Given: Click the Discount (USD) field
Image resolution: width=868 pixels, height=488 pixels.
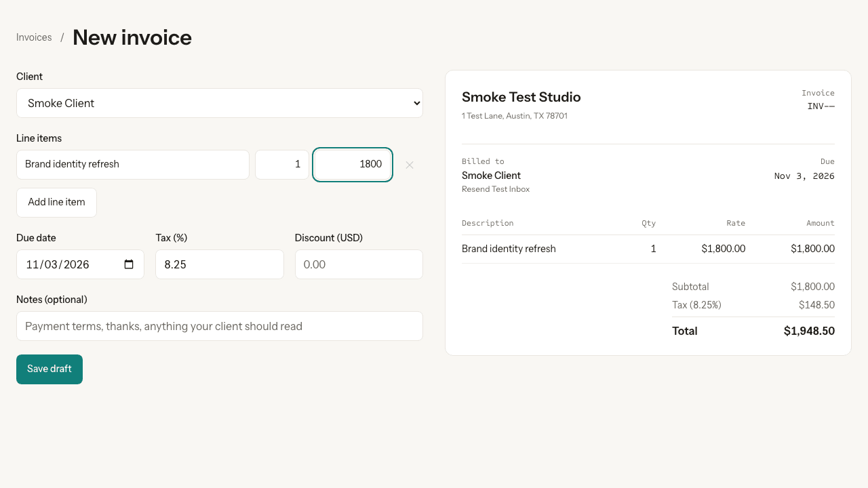Looking at the screenshot, I should pyautogui.click(x=359, y=264).
